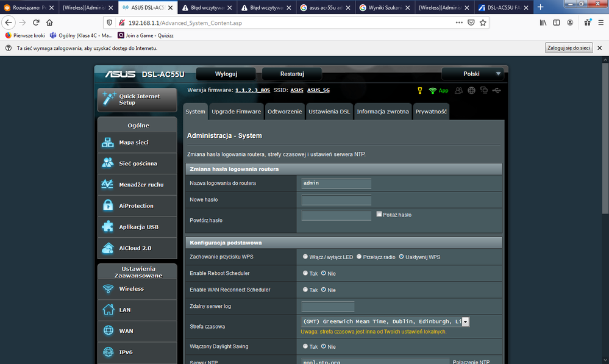Image resolution: width=609 pixels, height=364 pixels.
Task: Click the Wyloguj logout button
Action: 226,74
